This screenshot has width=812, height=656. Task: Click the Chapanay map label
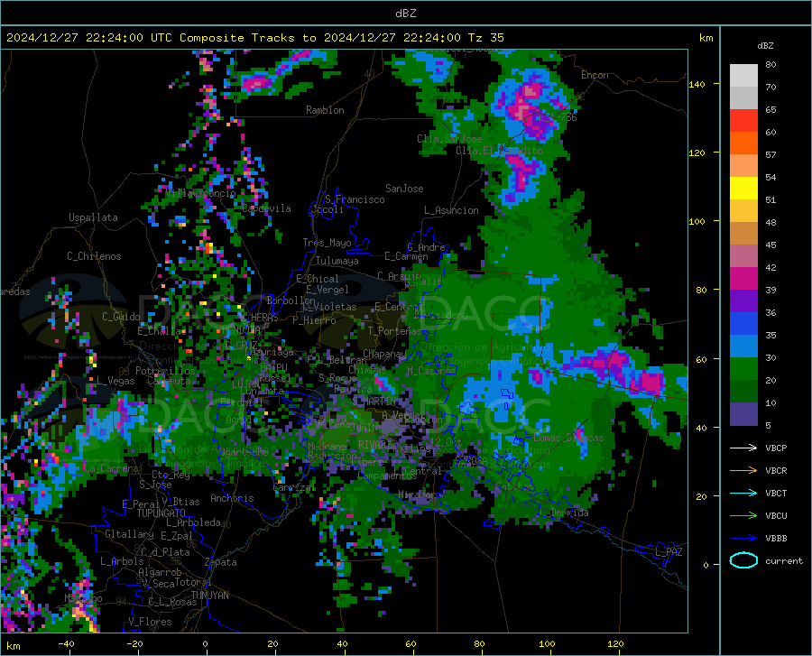(384, 354)
